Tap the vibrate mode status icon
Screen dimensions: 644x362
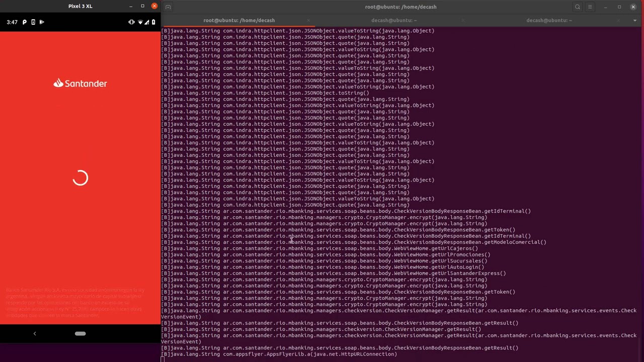coord(131,22)
